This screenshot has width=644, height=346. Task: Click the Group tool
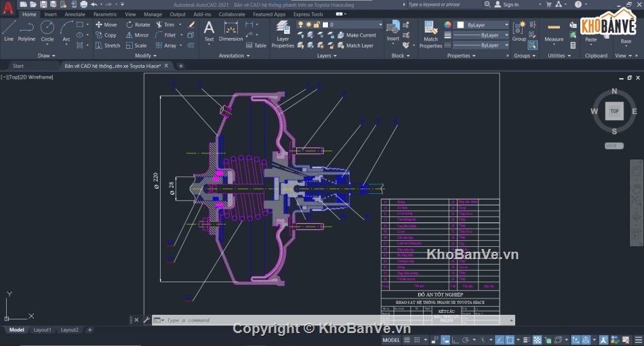[x=519, y=31]
